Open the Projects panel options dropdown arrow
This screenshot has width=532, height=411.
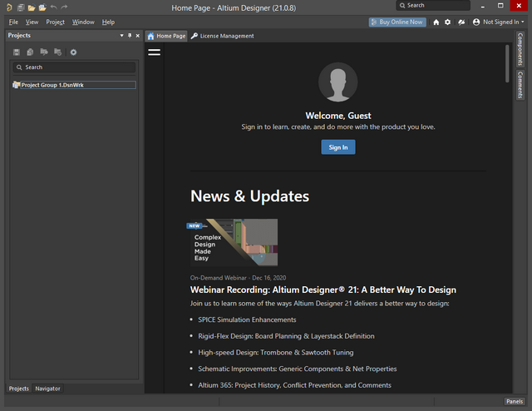click(121, 36)
